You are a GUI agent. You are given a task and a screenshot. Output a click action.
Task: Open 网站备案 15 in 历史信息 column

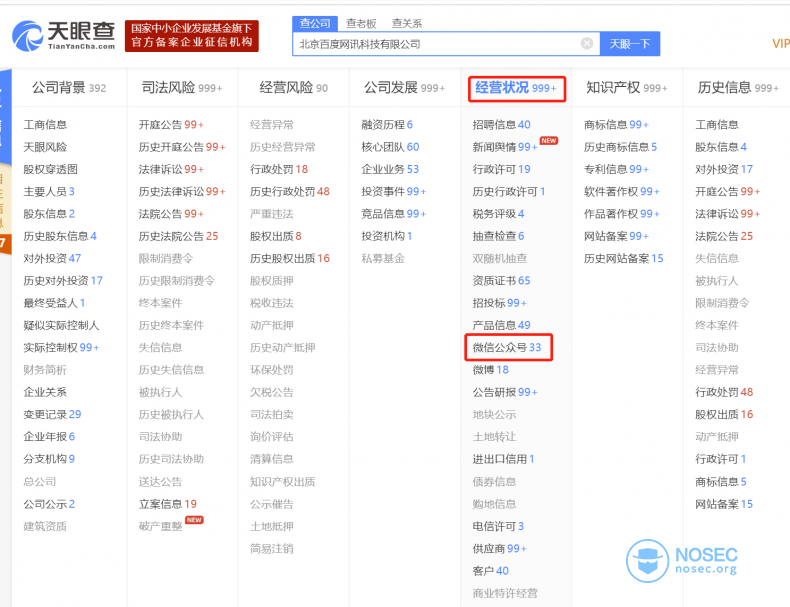point(724,504)
